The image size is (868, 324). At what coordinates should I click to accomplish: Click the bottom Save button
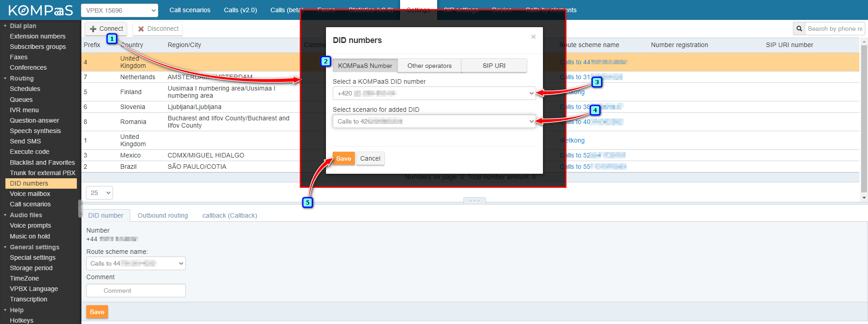(97, 312)
